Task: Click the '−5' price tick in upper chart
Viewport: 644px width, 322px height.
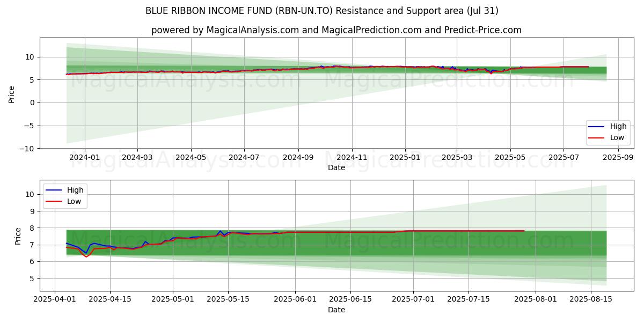Action: pyautogui.click(x=29, y=126)
